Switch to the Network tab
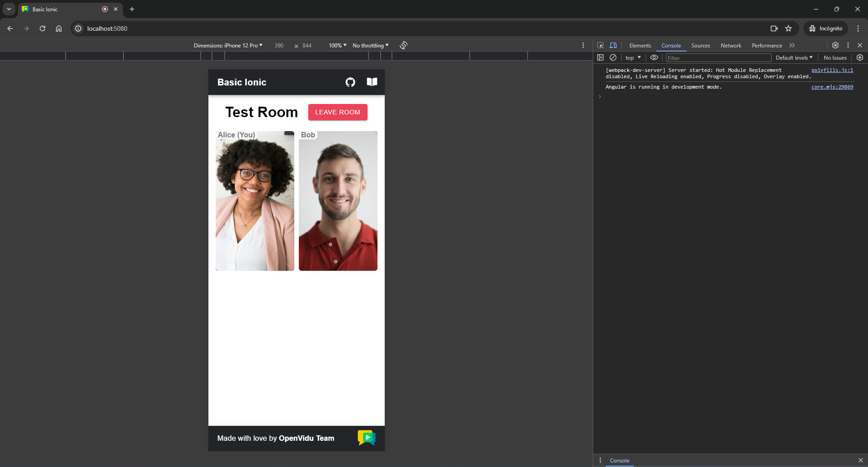Screen dimensions: 868x467 [x=731, y=45]
